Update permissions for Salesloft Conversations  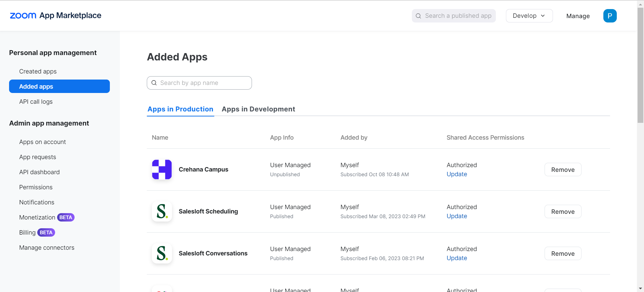[457, 258]
